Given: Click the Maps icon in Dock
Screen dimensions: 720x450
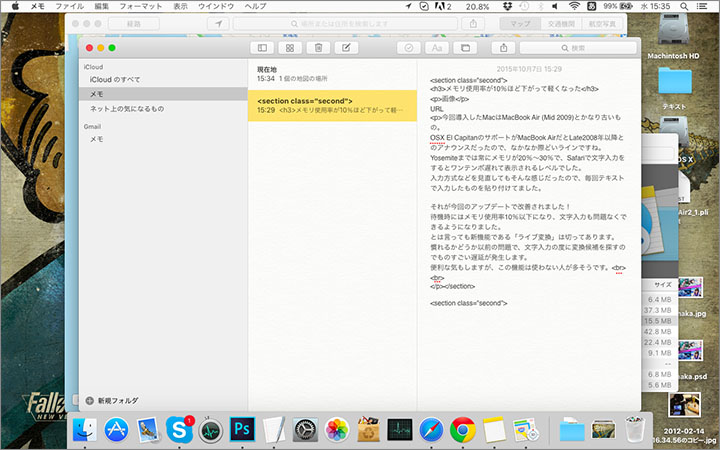Looking at the screenshot, I should click(526, 430).
